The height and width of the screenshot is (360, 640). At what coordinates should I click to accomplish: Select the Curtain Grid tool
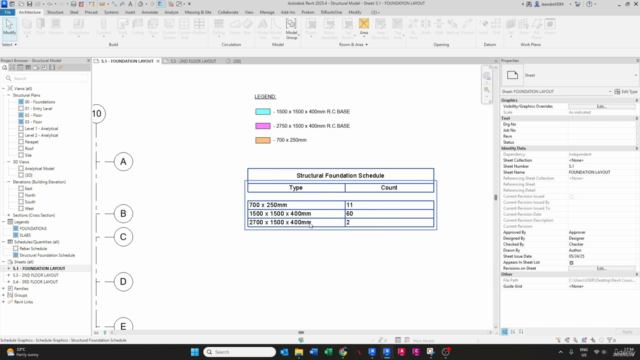pyautogui.click(x=184, y=28)
